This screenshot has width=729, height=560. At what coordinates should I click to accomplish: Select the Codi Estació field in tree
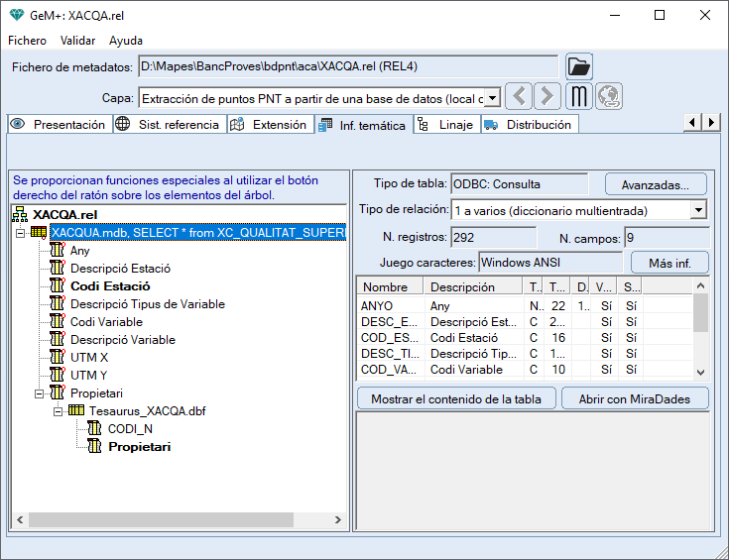click(110, 286)
